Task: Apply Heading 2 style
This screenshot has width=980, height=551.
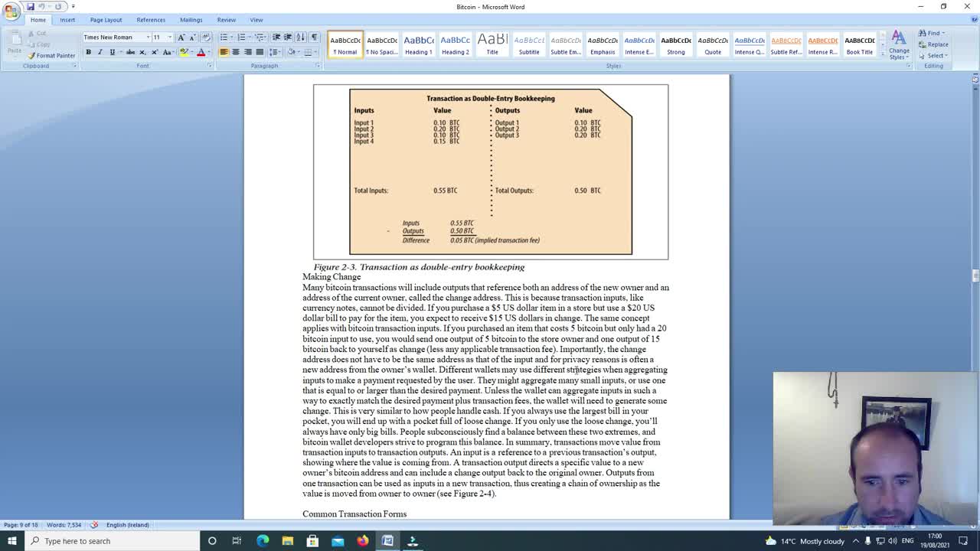Action: (x=455, y=44)
